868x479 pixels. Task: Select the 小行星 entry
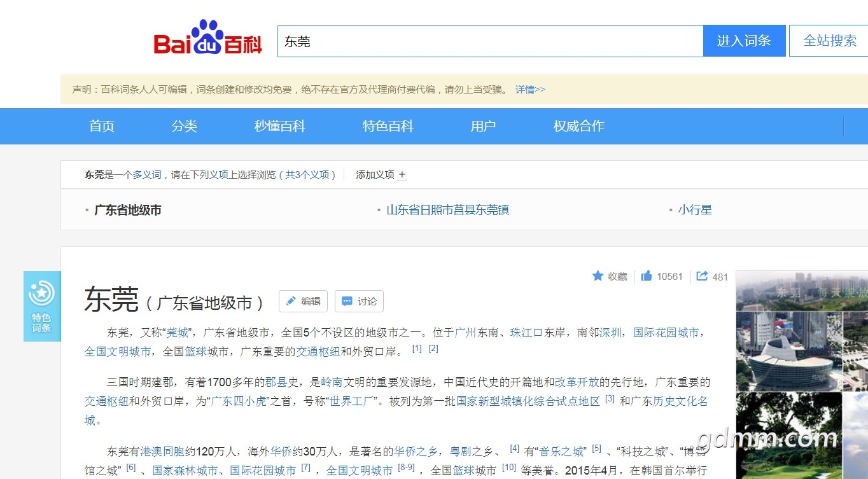(x=695, y=210)
